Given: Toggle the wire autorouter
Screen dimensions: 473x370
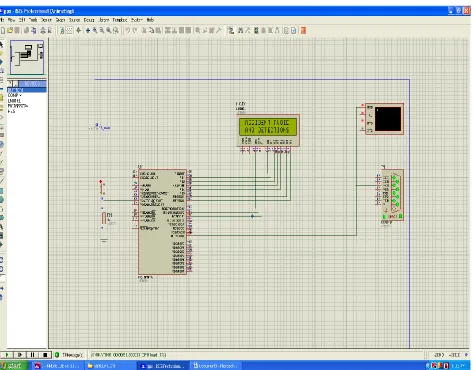Looking at the screenshot, I should point(231,31).
